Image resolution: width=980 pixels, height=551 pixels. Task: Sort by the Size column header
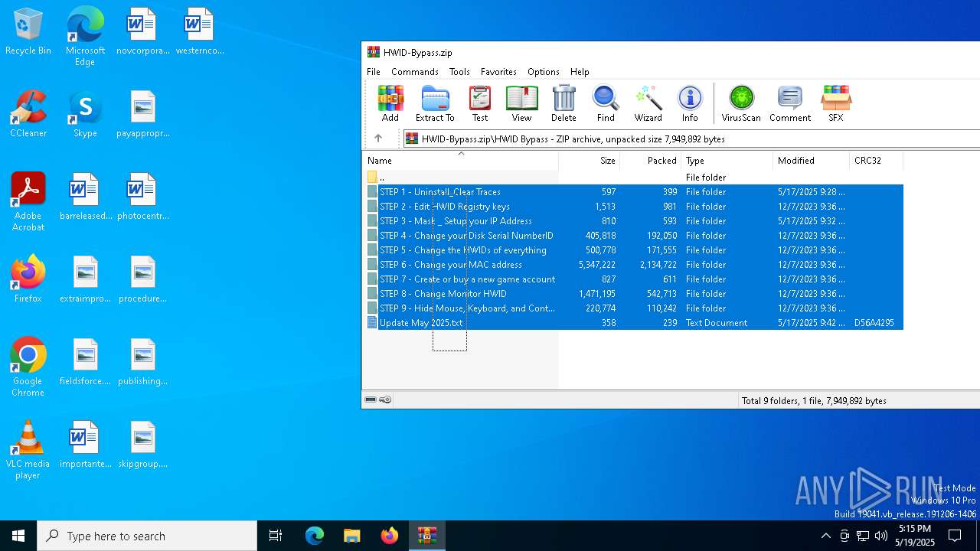[589, 161]
